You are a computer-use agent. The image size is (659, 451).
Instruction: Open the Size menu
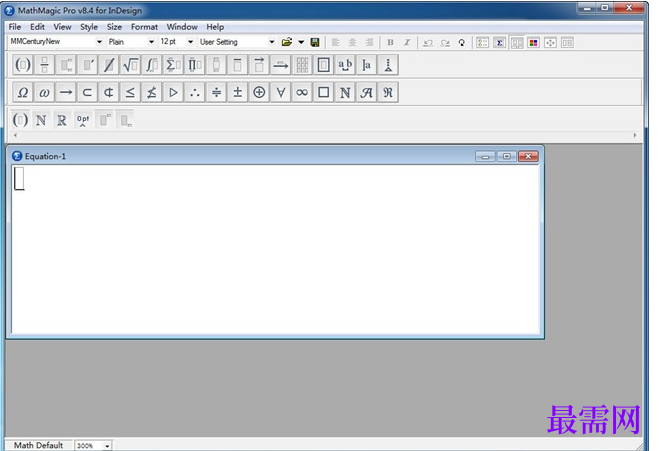point(114,27)
